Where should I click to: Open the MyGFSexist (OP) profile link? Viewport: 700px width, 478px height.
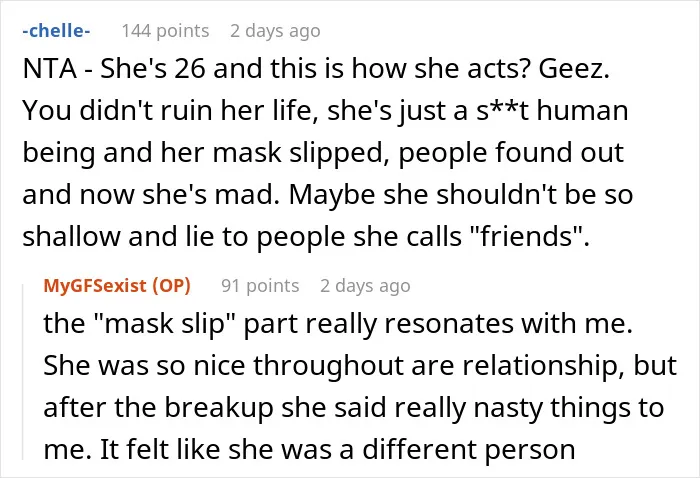pyautogui.click(x=117, y=286)
